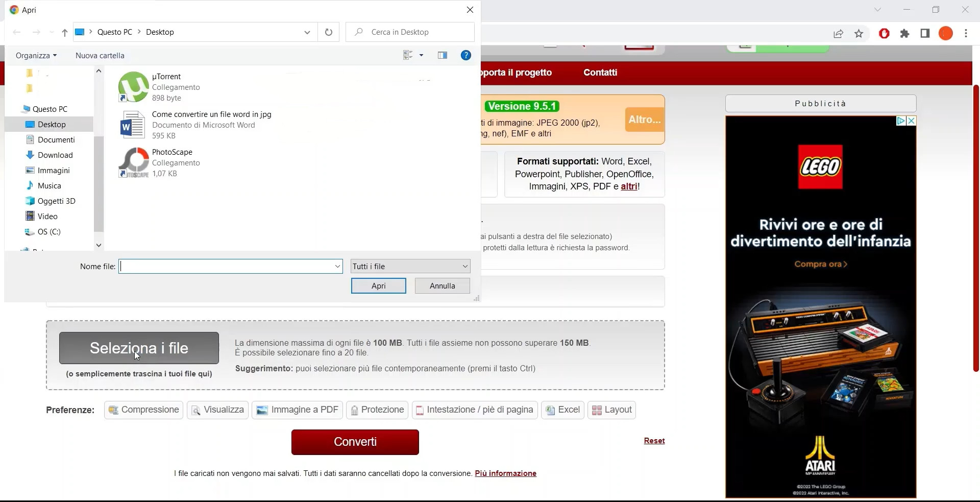Screen dimensions: 980x502
Task: Open the help icon in the Apri dialog
Action: point(465,55)
